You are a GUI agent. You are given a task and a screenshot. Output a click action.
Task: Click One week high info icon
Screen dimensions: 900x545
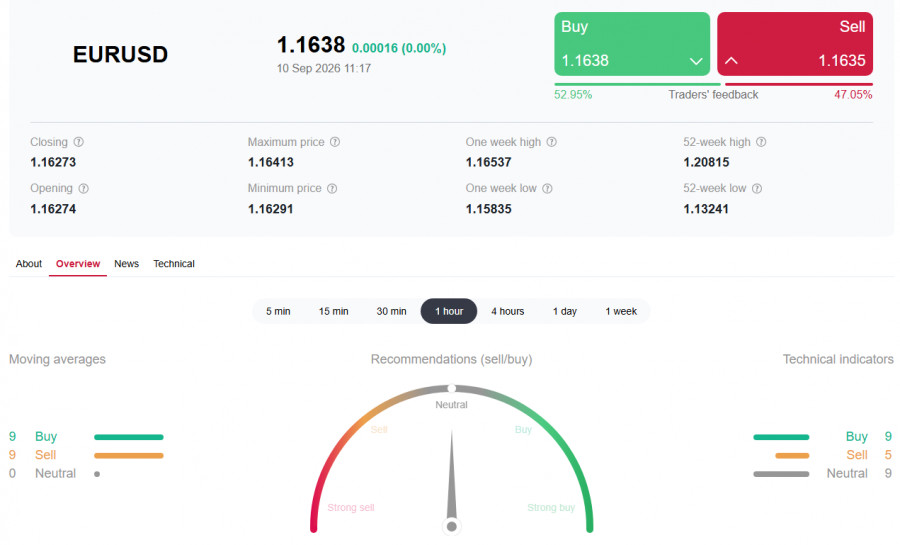pyautogui.click(x=552, y=142)
